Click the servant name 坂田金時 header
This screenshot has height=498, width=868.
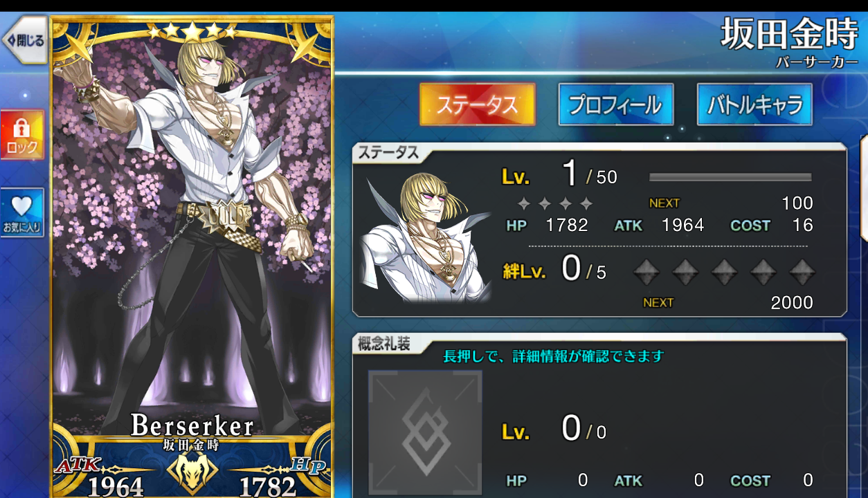pos(790,33)
